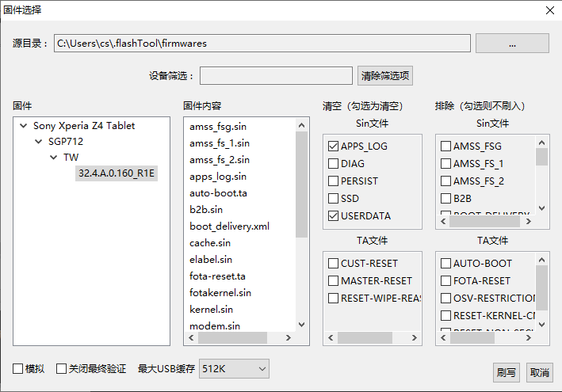562x392 pixels.
Task: Enable 关闭最终验证 checkbox
Action: tap(62, 369)
